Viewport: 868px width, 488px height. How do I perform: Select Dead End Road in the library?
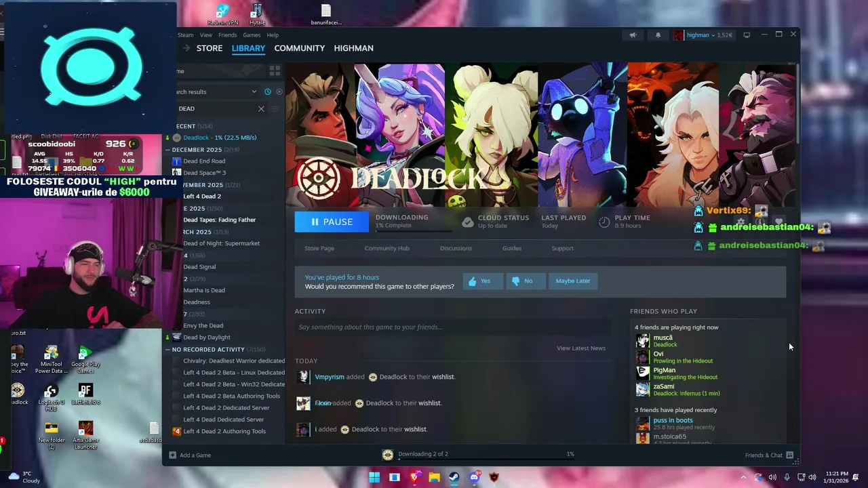(x=204, y=161)
